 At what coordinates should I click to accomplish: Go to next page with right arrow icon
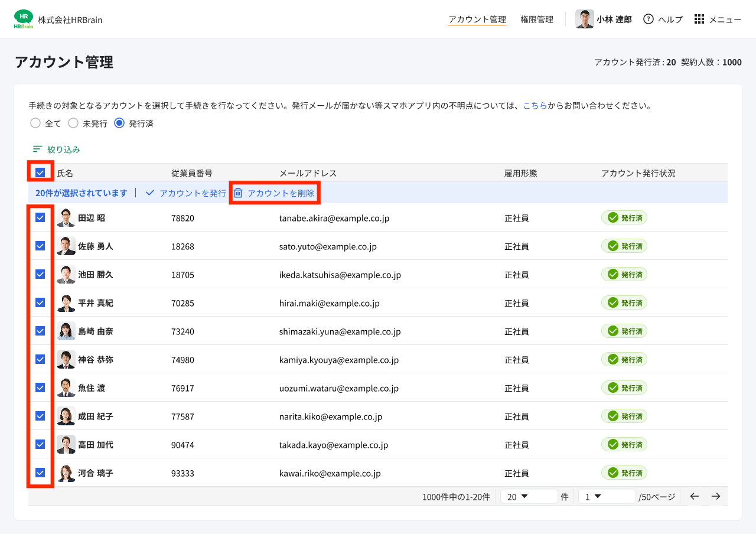click(x=715, y=496)
